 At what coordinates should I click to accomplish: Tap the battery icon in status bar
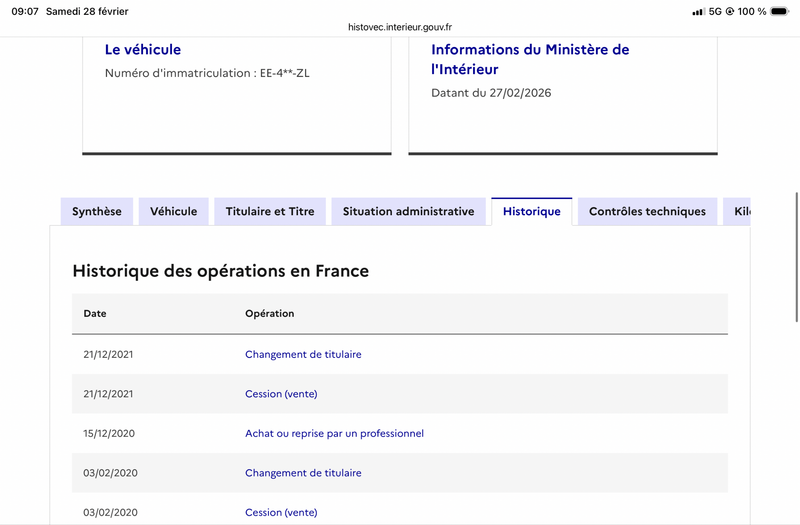[780, 12]
